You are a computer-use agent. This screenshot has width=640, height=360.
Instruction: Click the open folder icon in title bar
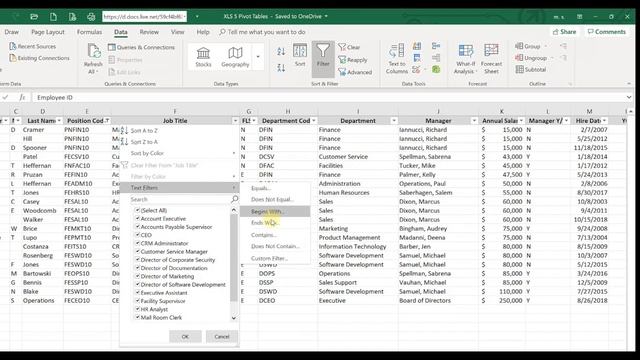[34, 17]
